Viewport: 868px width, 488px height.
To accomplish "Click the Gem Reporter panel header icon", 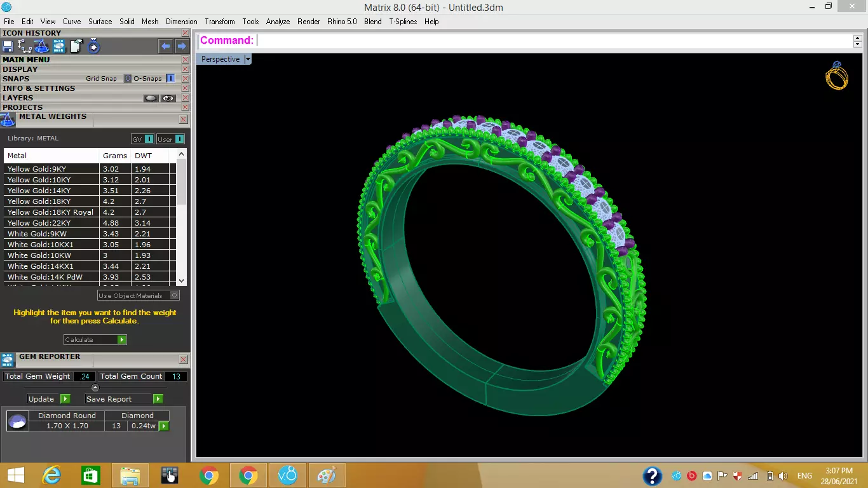I will tap(8, 360).
